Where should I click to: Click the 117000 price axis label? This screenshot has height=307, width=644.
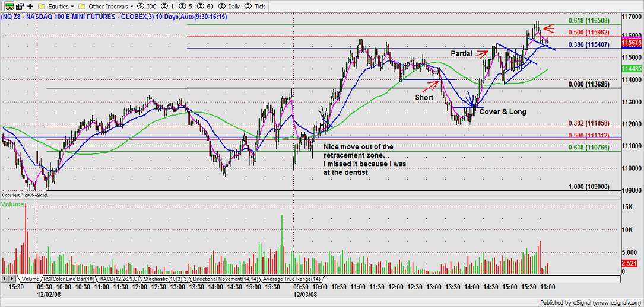tap(633, 17)
